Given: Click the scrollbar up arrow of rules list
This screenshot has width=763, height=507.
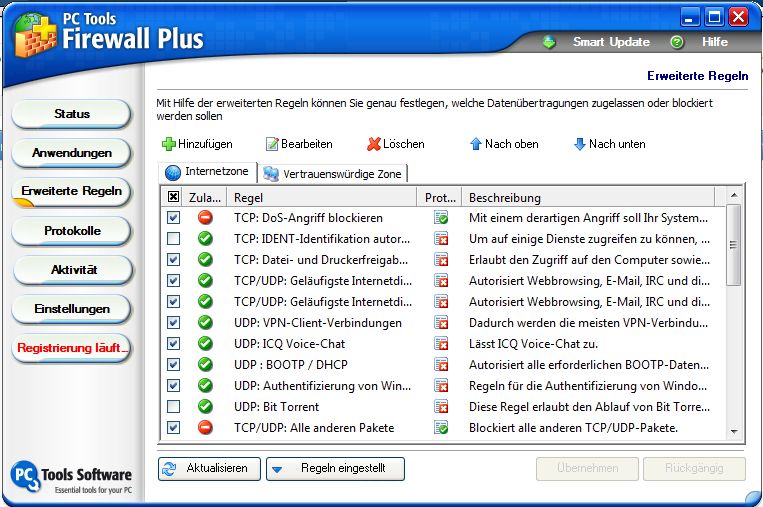Looking at the screenshot, I should point(734,195).
